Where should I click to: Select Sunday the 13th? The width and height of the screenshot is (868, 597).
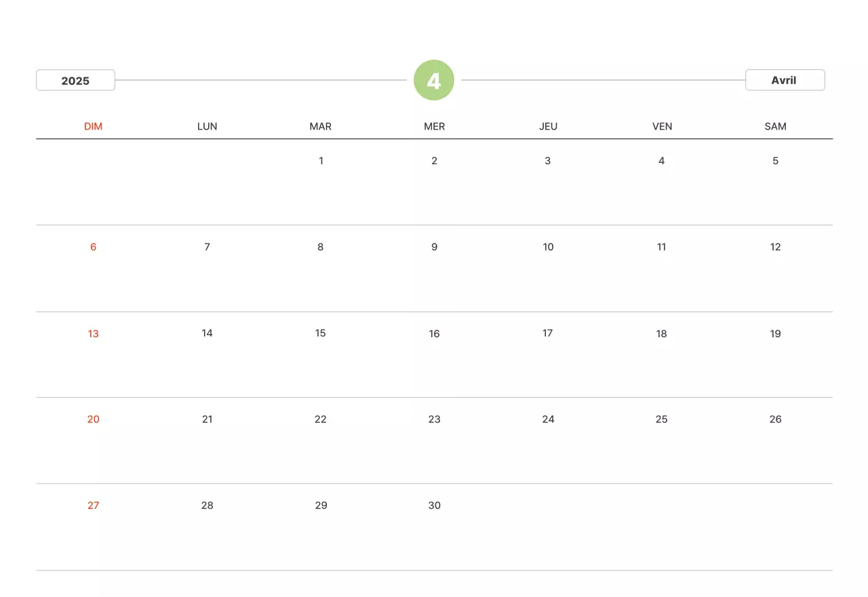(x=94, y=333)
